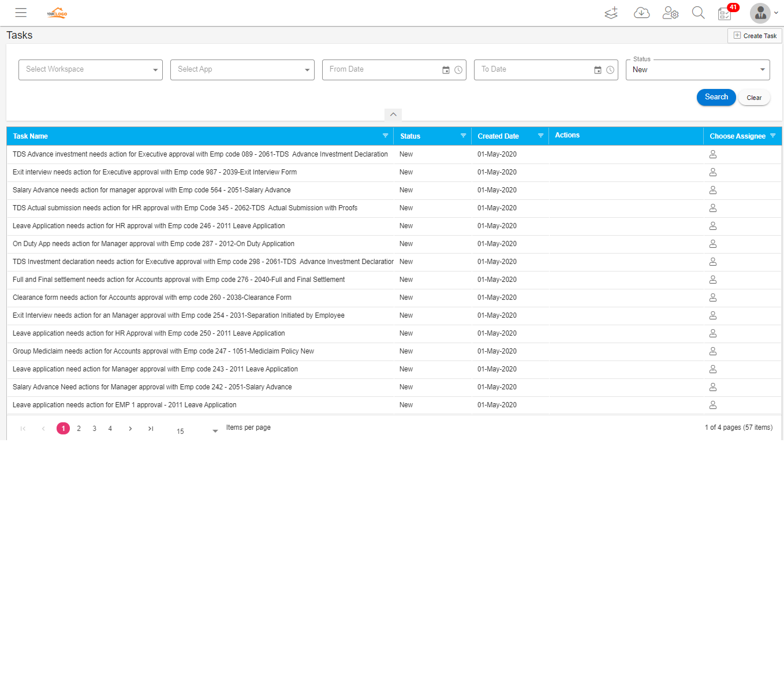Open task 'Clearance form needs action for Accounts'
The height and width of the screenshot is (677, 784).
pos(152,297)
